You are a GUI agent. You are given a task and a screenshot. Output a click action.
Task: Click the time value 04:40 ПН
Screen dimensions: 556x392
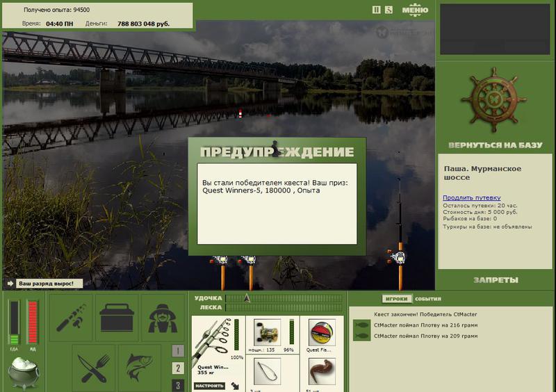[x=60, y=24]
